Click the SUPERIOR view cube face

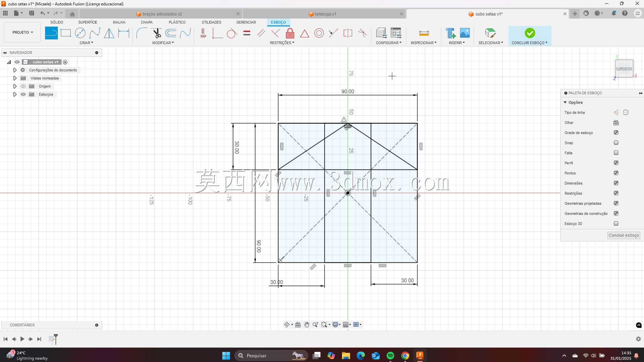click(x=624, y=69)
